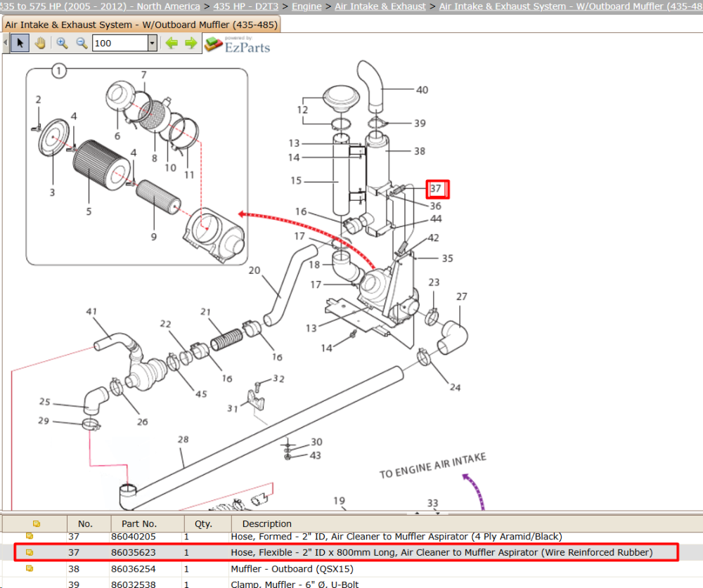Click callout 39 in the diagram
The width and height of the screenshot is (703, 588).
click(420, 123)
